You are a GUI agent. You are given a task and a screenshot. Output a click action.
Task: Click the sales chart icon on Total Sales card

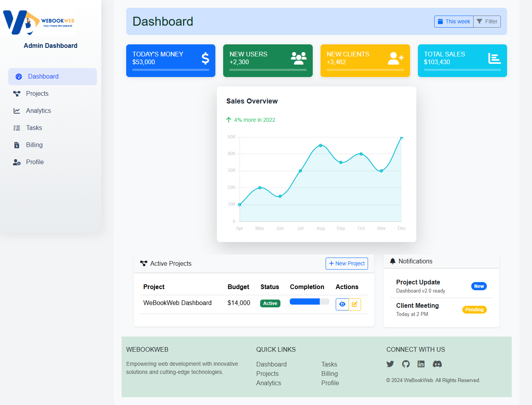[x=495, y=58]
